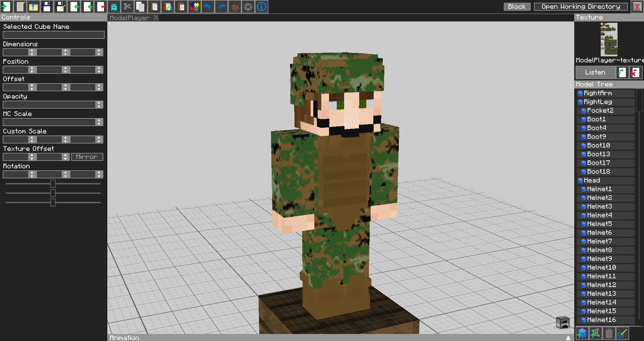Delete the selected element with trash icon
The image size is (644, 341).
pyautogui.click(x=609, y=333)
